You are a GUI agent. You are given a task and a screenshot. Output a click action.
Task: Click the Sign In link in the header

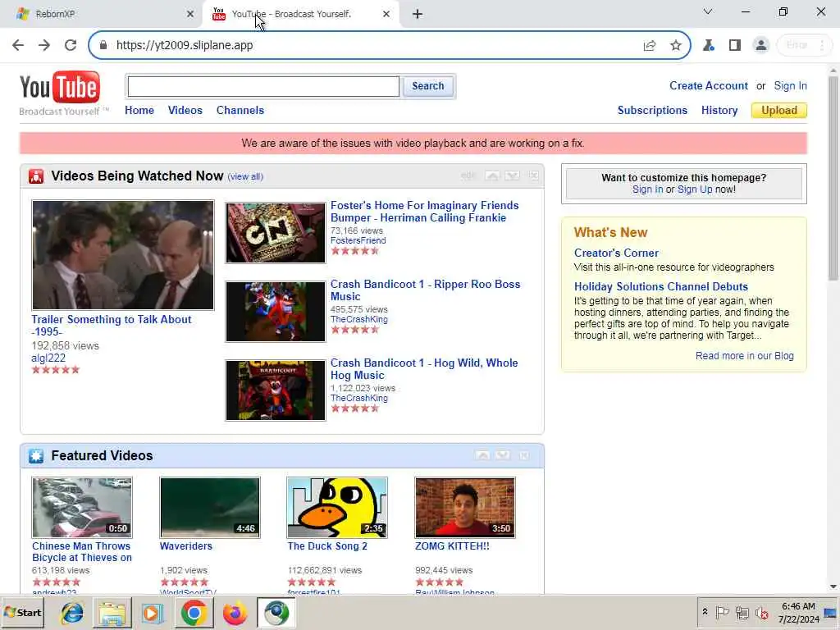click(x=790, y=85)
